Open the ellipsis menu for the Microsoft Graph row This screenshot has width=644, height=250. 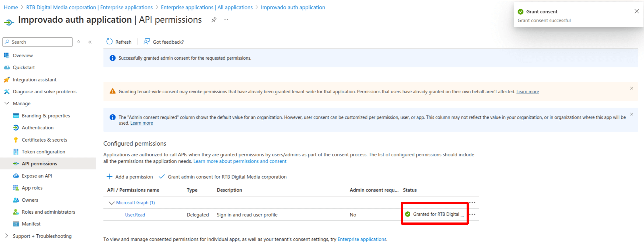click(x=472, y=202)
